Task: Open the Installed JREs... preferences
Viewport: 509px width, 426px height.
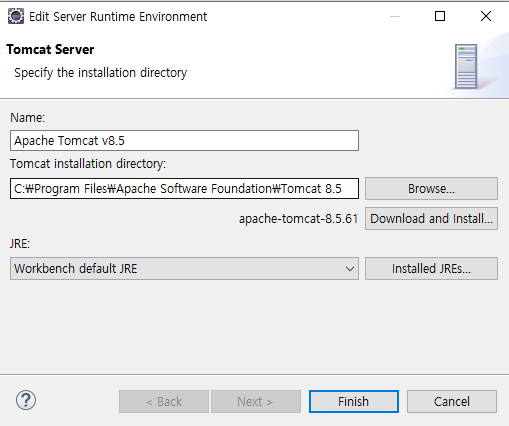Action: pos(431,268)
